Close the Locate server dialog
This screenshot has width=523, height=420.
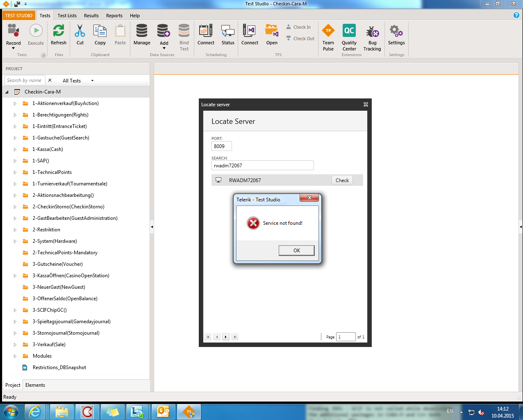pyautogui.click(x=366, y=105)
